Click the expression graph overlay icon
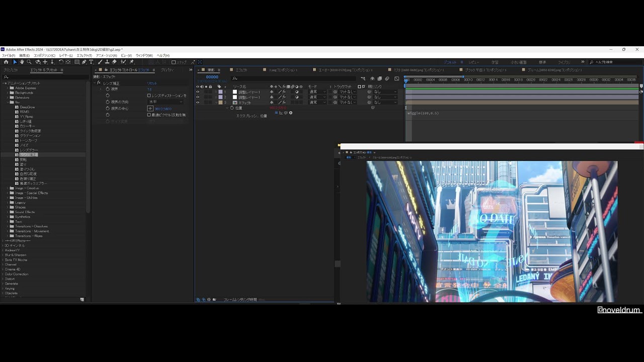 281,113
